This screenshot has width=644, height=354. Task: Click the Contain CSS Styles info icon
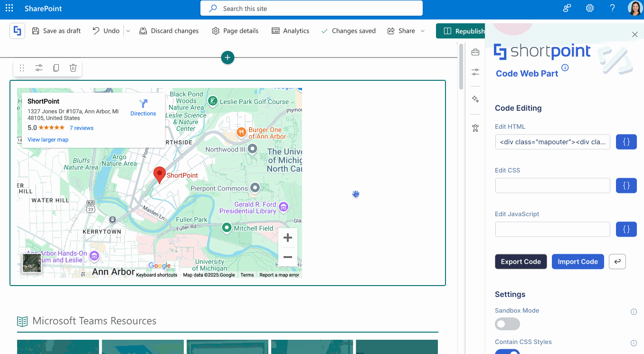(x=634, y=343)
